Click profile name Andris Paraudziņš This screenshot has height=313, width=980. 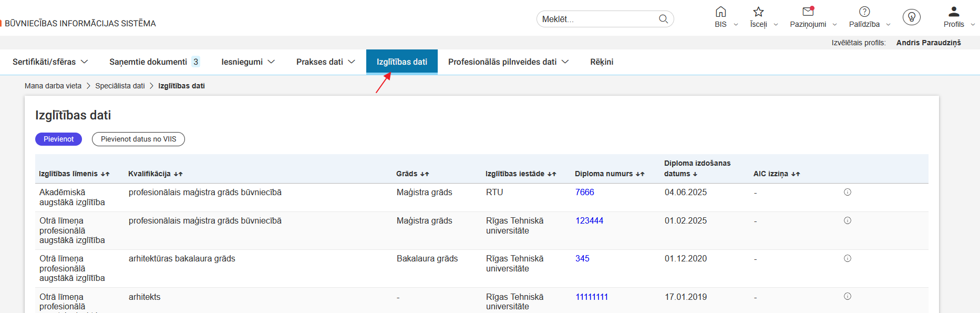coord(929,43)
